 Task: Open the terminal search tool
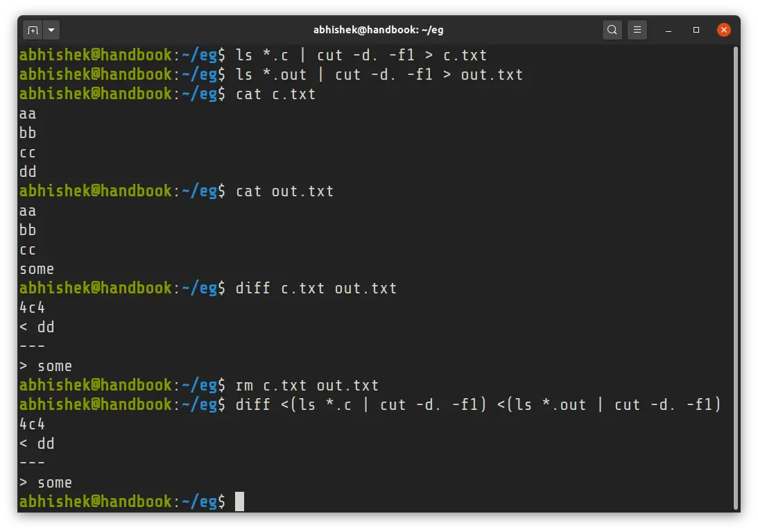(612, 30)
